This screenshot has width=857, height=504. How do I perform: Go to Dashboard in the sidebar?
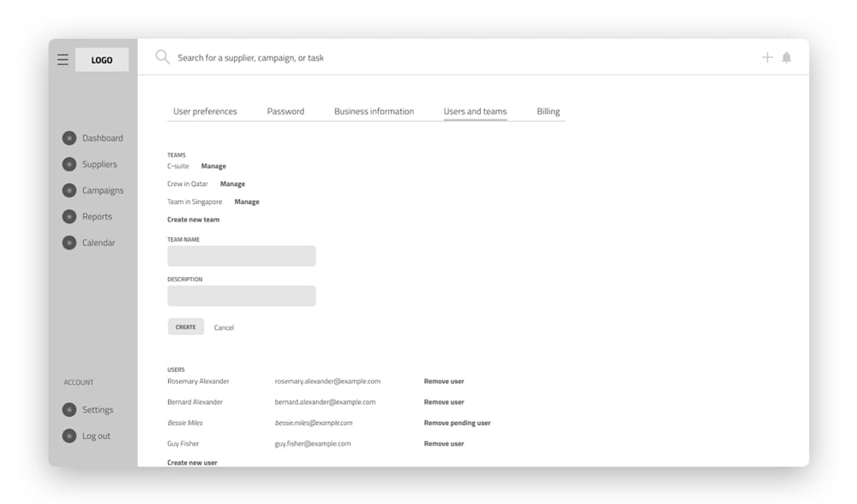coord(103,138)
